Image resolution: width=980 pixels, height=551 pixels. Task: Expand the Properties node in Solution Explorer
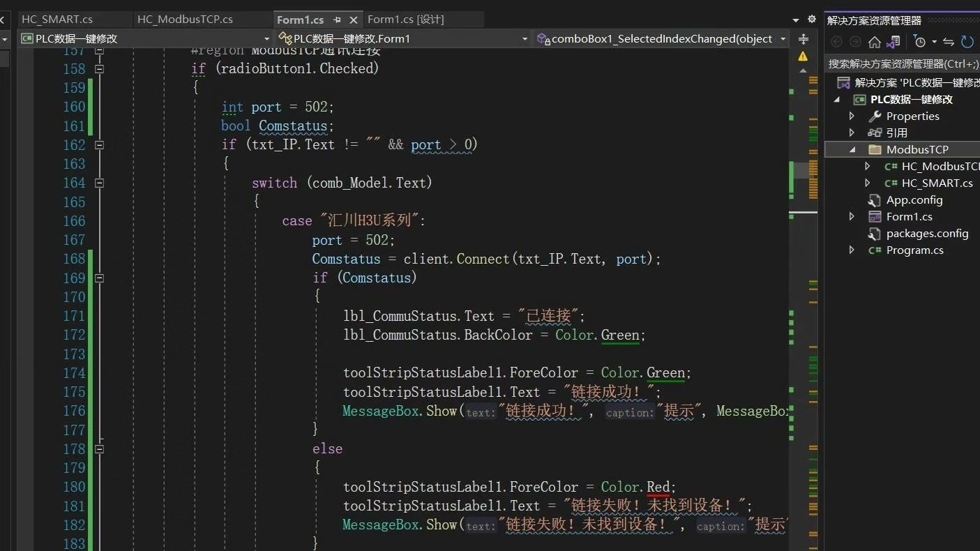[x=852, y=116]
